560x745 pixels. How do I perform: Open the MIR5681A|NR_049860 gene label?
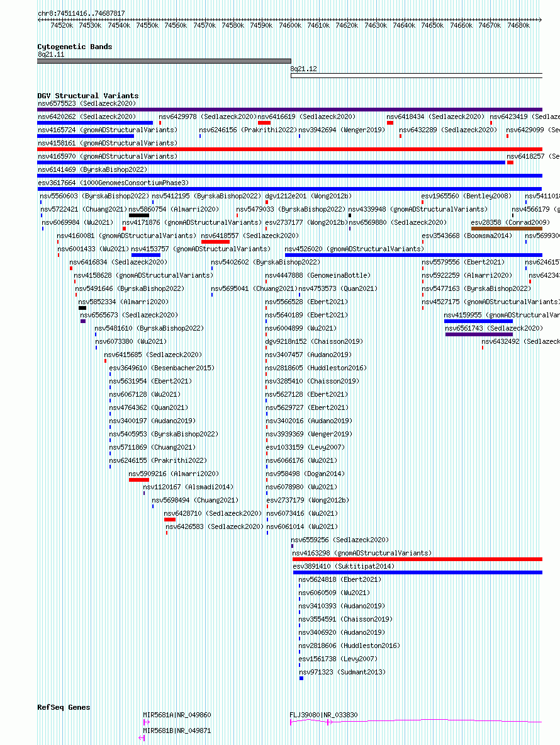point(177,715)
